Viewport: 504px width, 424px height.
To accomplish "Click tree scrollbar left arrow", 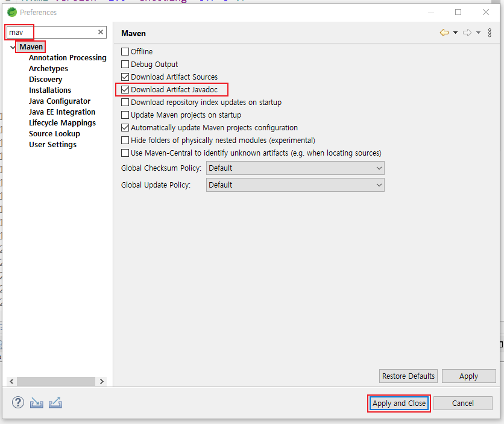I will click(11, 381).
